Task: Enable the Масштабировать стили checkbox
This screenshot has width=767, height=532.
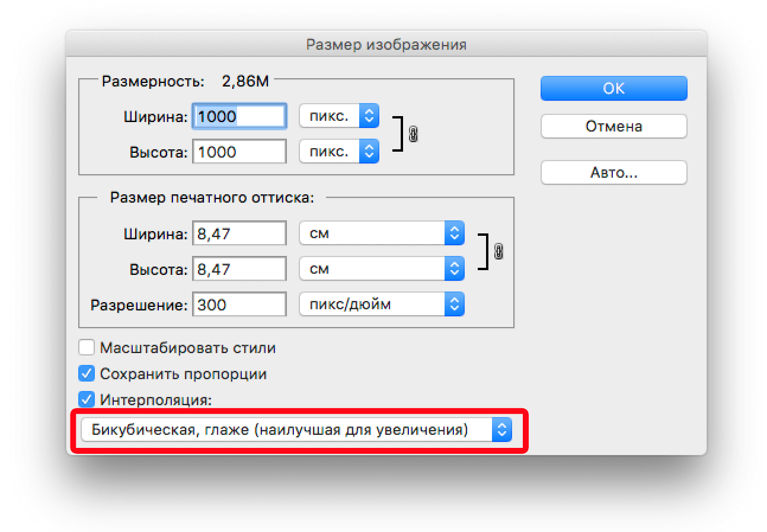Action: tap(87, 348)
